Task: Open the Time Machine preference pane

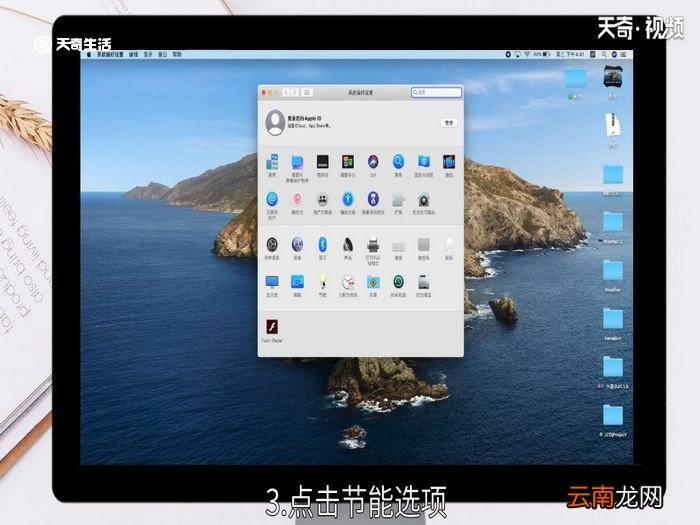Action: (x=398, y=282)
